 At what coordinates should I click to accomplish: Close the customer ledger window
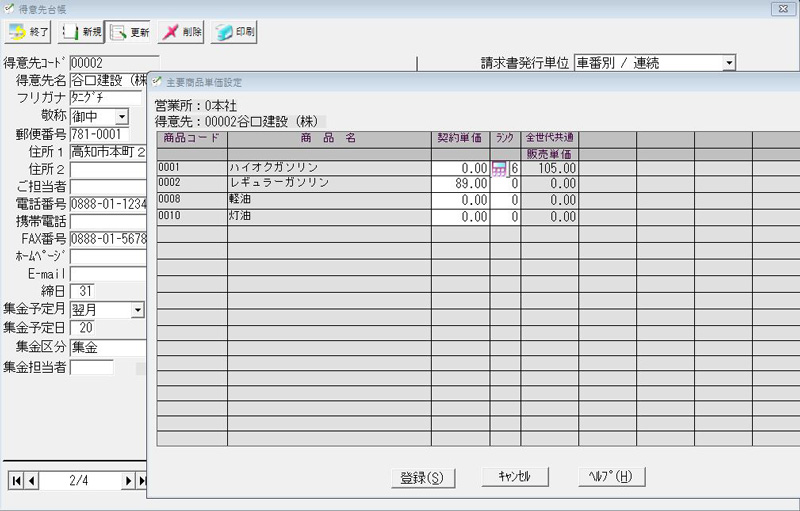tap(777, 8)
